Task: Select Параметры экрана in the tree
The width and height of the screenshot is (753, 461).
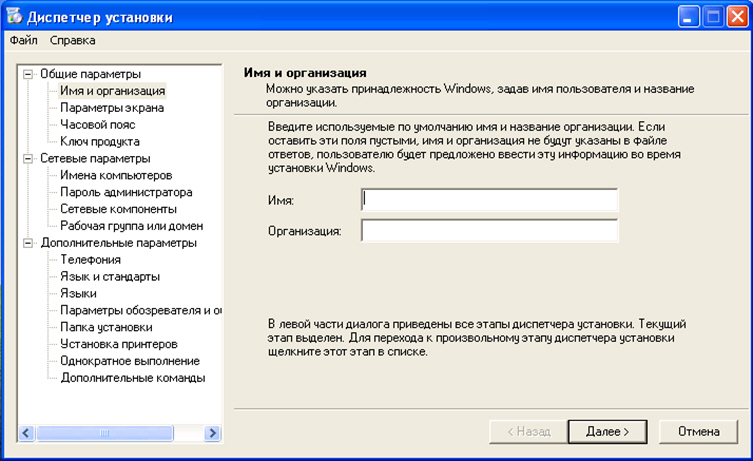Action: [x=112, y=108]
